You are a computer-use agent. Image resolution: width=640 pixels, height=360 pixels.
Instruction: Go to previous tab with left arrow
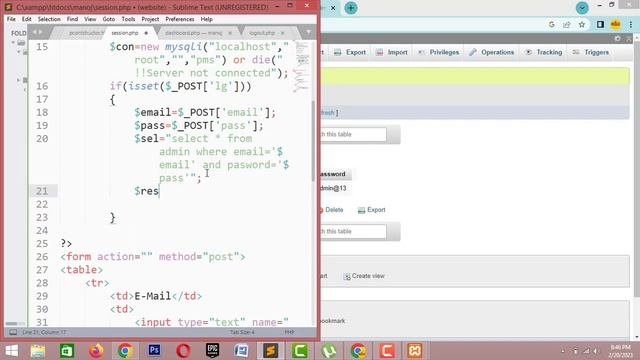click(35, 32)
